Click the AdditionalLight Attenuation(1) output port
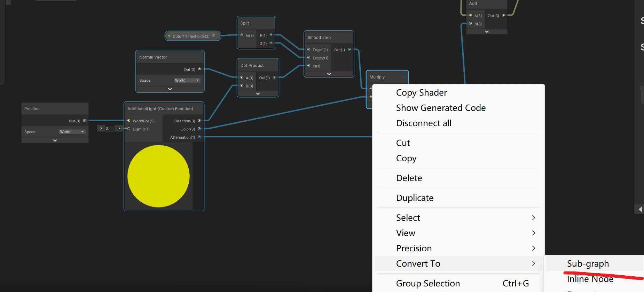 pos(199,137)
